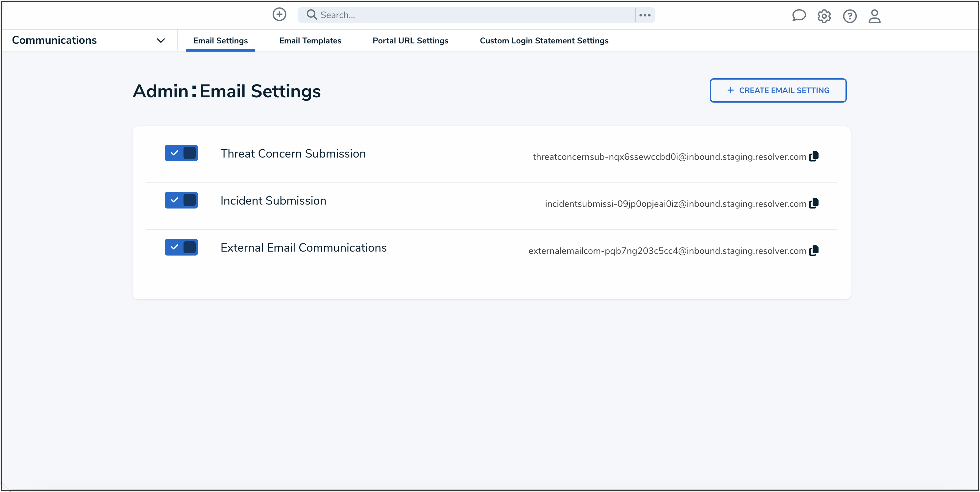Screen dimensions: 980x492
Task: Open Custom Login Statement Settings
Action: 544,41
